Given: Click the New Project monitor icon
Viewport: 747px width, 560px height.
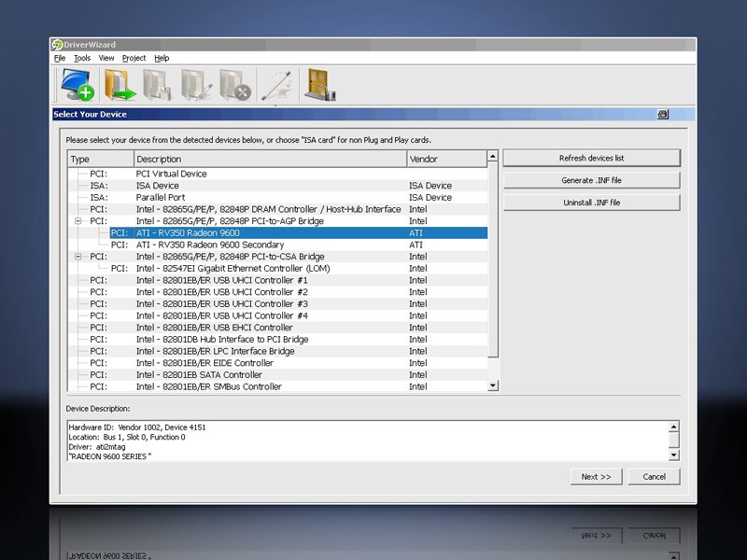Looking at the screenshot, I should point(78,84).
